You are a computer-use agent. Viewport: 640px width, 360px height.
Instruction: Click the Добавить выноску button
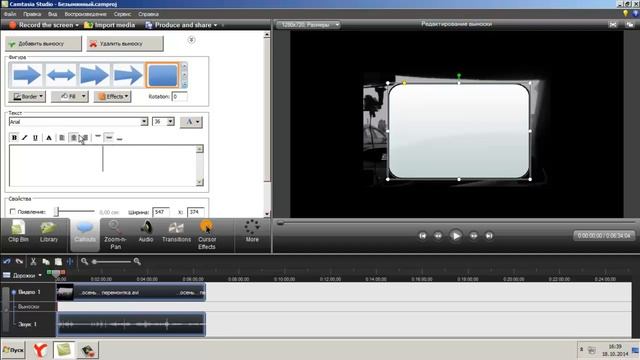[x=43, y=44]
